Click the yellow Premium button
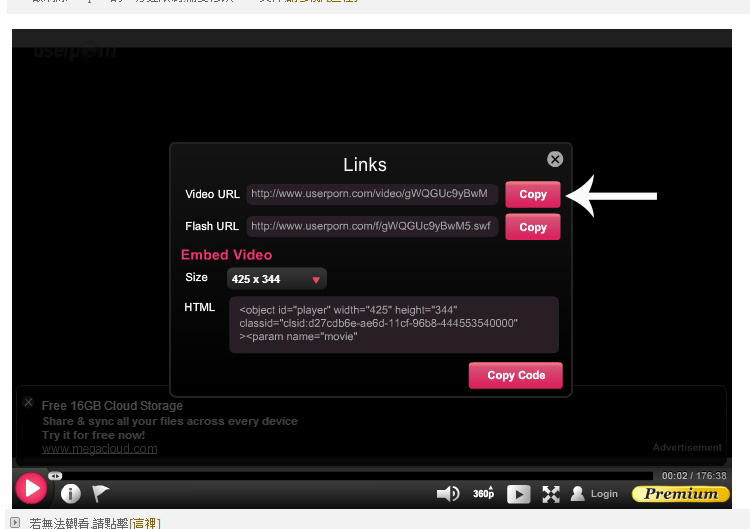Image resolution: width=750 pixels, height=529 pixels. tap(680, 494)
